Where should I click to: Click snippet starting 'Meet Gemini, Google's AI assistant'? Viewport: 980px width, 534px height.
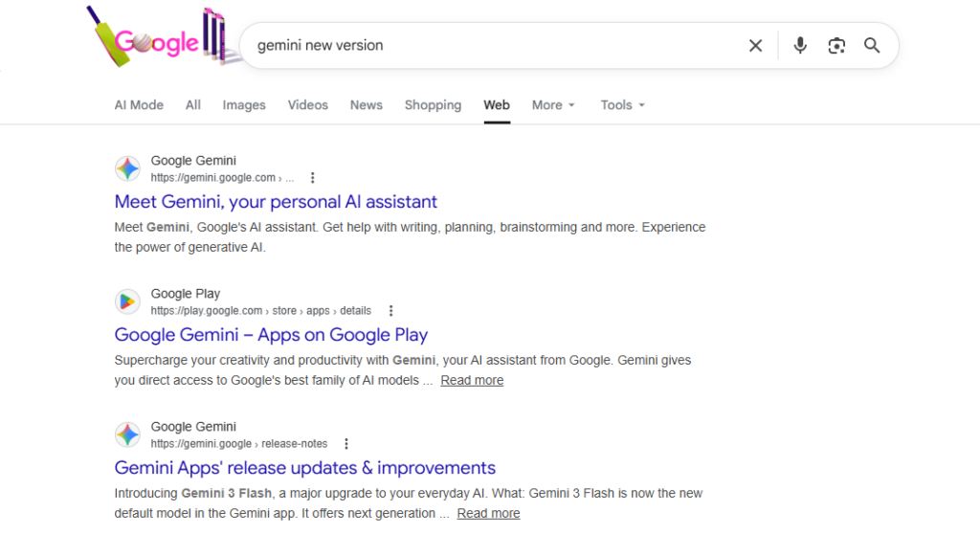(x=410, y=237)
